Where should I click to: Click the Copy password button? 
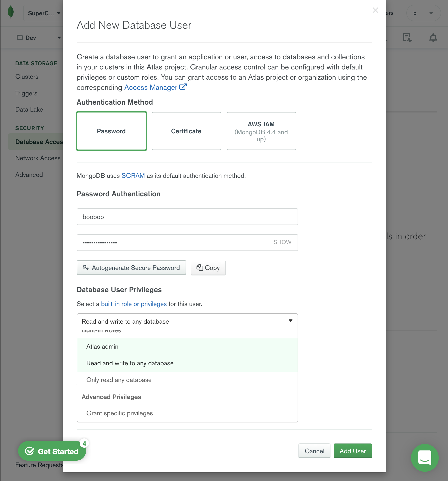[208, 268]
